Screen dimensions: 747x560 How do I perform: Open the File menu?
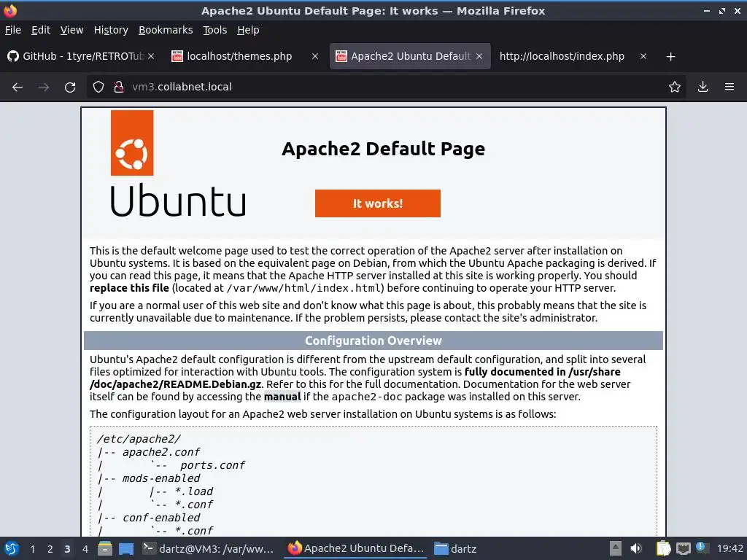pos(13,30)
